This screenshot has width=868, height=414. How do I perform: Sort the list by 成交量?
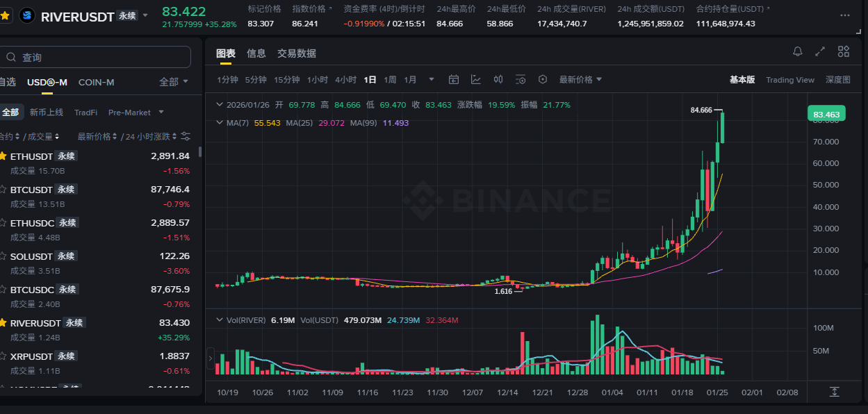point(43,136)
